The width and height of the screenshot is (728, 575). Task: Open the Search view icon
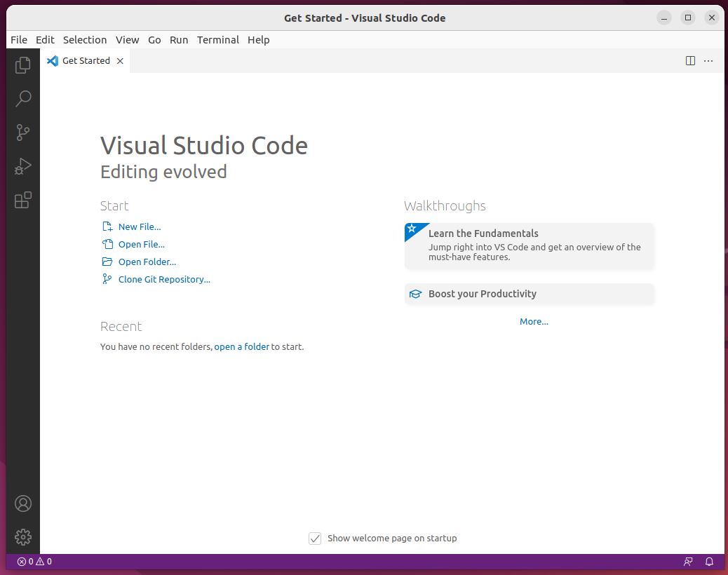[23, 98]
